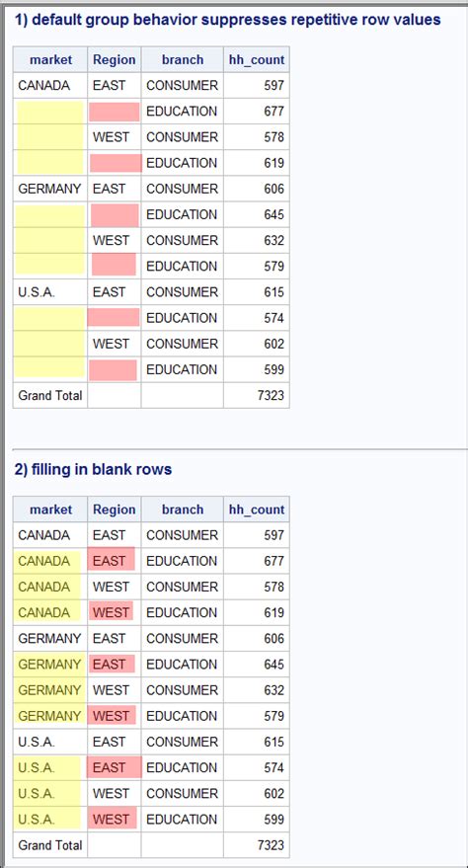Select the branch header in first table

183,60
